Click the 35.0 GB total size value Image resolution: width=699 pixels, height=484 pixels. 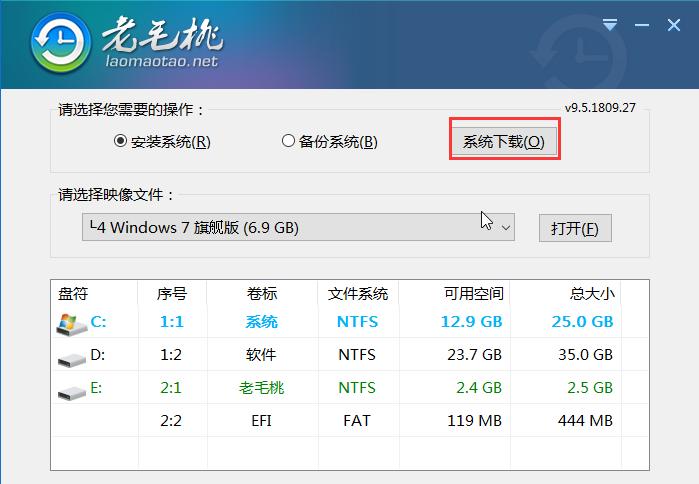585,354
